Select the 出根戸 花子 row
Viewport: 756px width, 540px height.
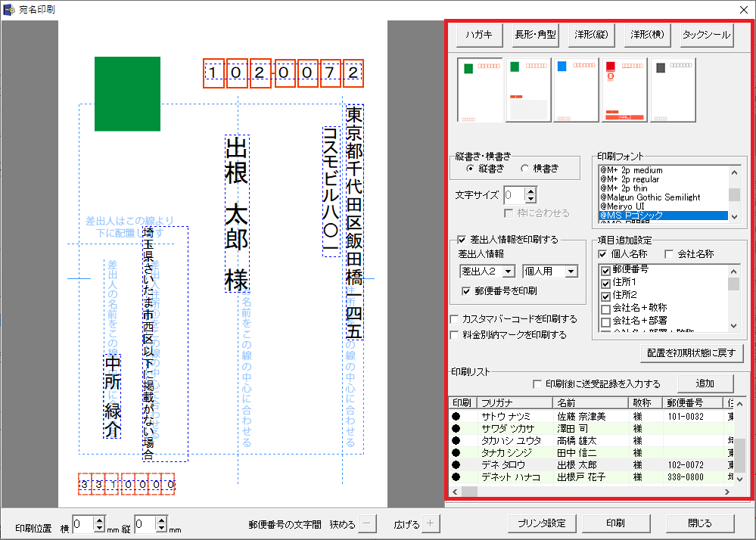coord(591,477)
